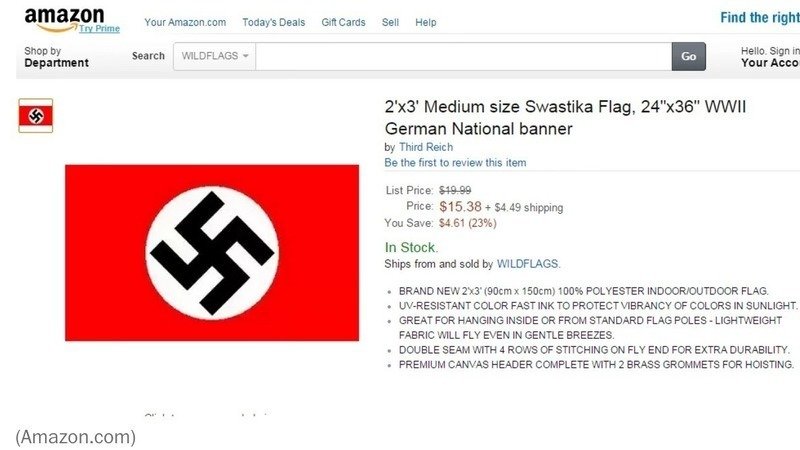Select Gift Cards in the top navigation
The image size is (800, 450).
point(343,22)
